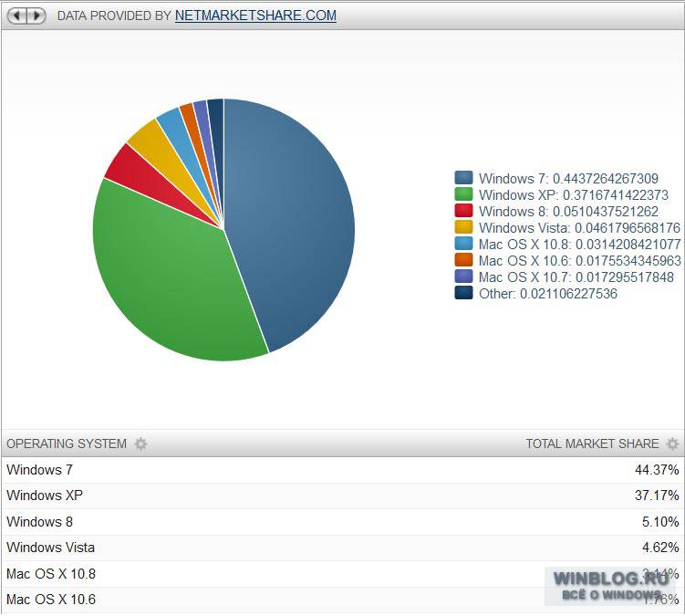Image resolution: width=685 pixels, height=616 pixels.
Task: Click the Other legend color swatch
Action: (x=463, y=293)
